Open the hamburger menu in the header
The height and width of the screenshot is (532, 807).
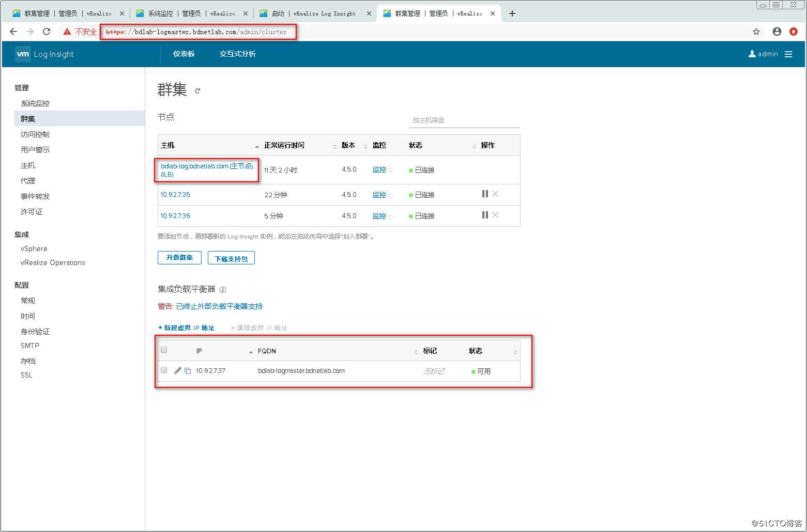(x=788, y=54)
